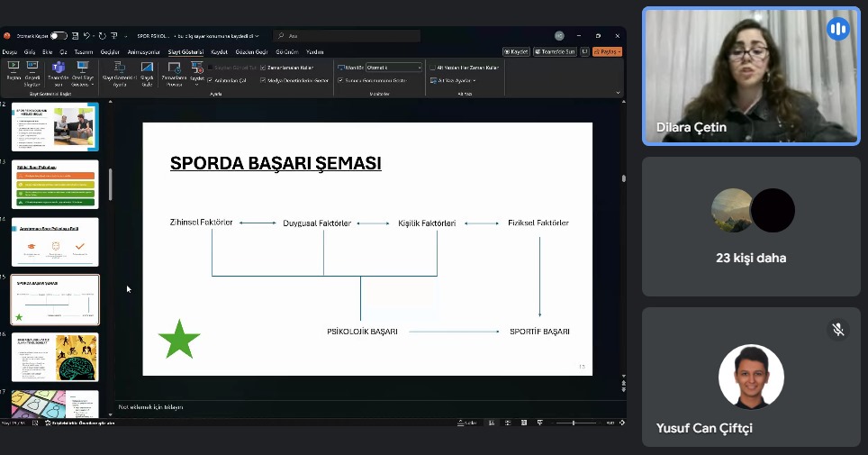Viewport: 868px width, 455px height.
Task: Click the undo arrow in title bar
Action: pos(87,36)
